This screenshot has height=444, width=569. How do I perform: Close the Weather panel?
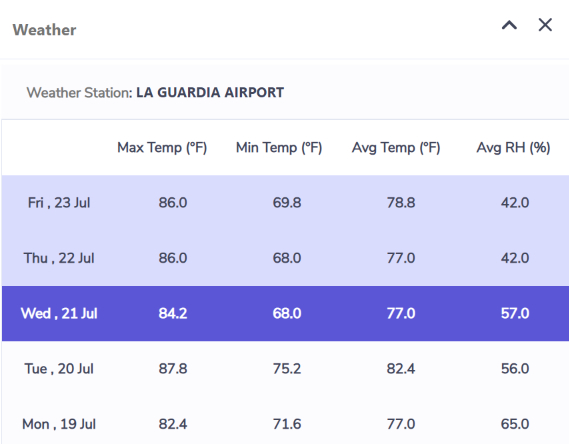545,25
